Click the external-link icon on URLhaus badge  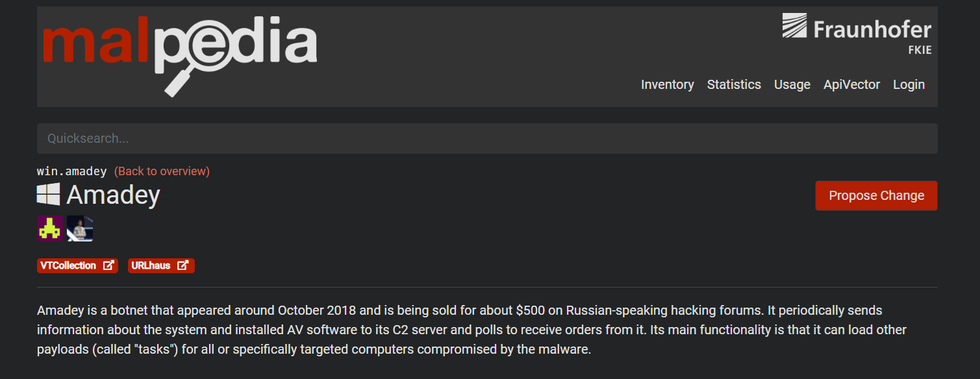[x=184, y=265]
